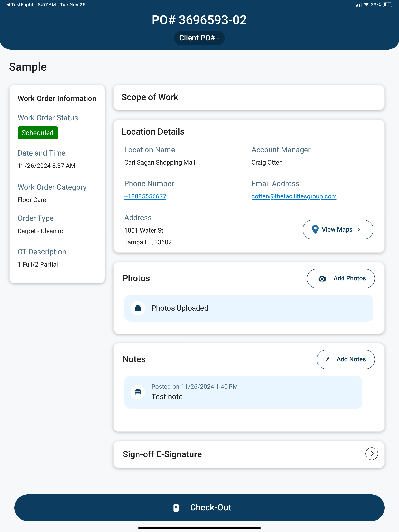Call phone number +18885556677
Screen dimensions: 399x532
point(145,196)
